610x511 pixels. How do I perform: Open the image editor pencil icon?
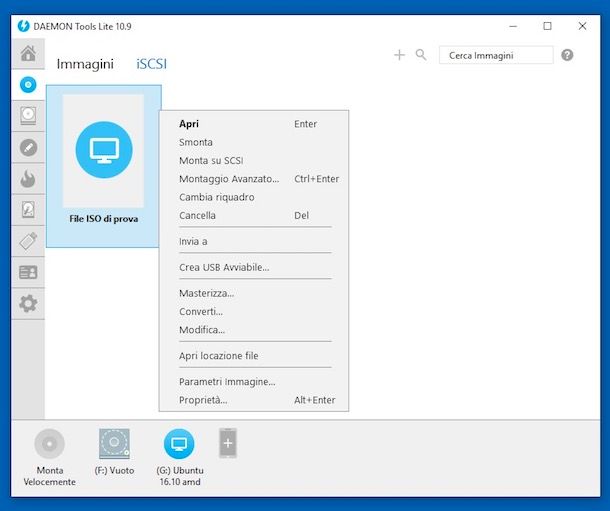pyautogui.click(x=28, y=147)
